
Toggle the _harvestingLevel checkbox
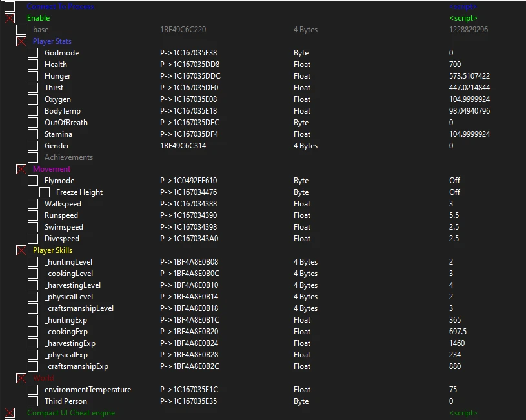tap(33, 285)
